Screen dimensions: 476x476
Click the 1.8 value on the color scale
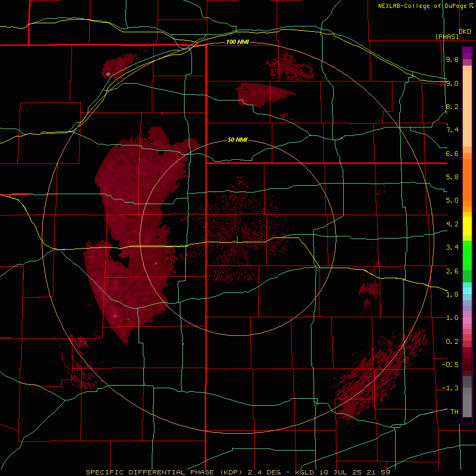pos(452,295)
